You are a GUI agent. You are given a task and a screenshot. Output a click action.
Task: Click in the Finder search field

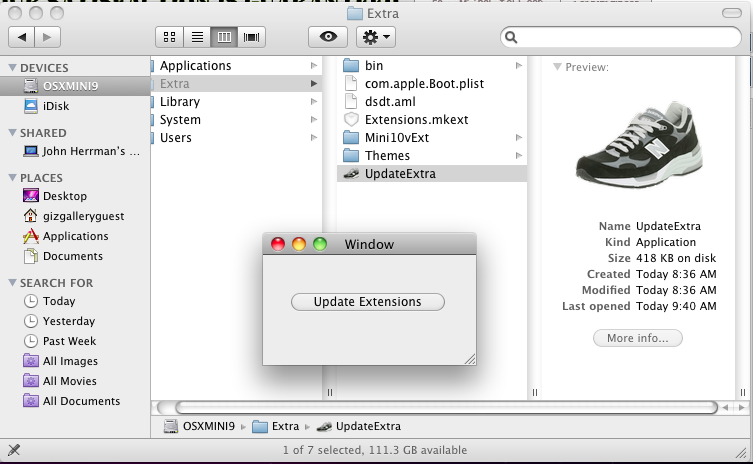[x=621, y=37]
